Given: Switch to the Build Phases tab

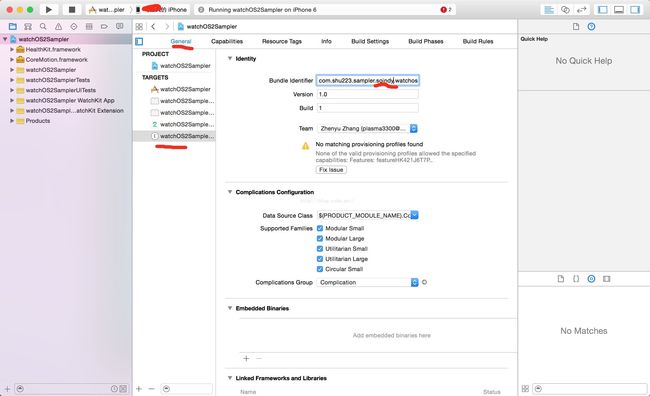Looking at the screenshot, I should point(426,41).
